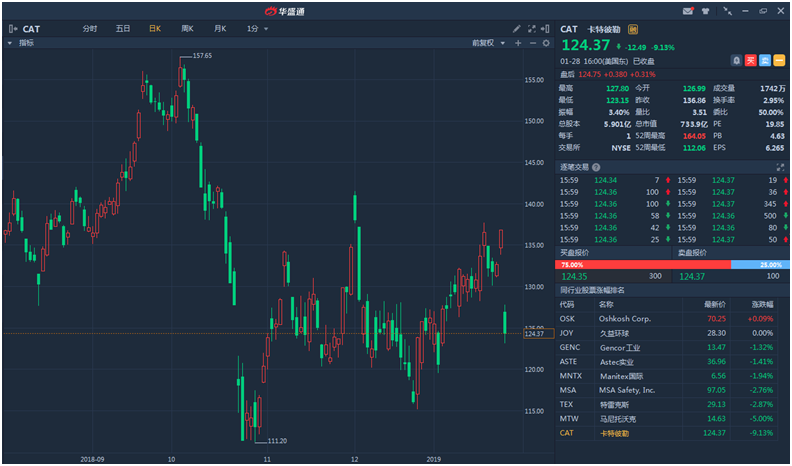Select the pencil drawing tool
This screenshot has height=466, width=792.
pos(517,29)
